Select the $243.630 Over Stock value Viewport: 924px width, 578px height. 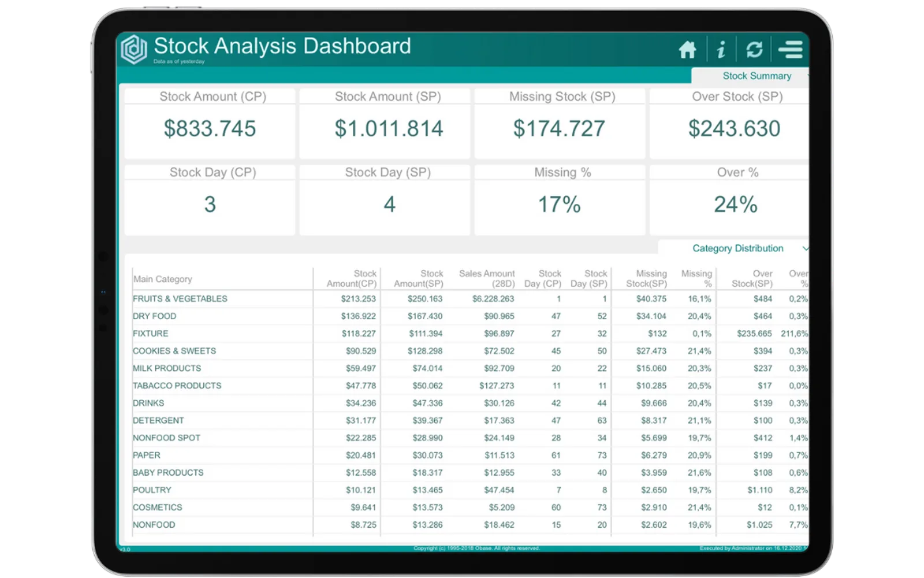click(x=734, y=128)
